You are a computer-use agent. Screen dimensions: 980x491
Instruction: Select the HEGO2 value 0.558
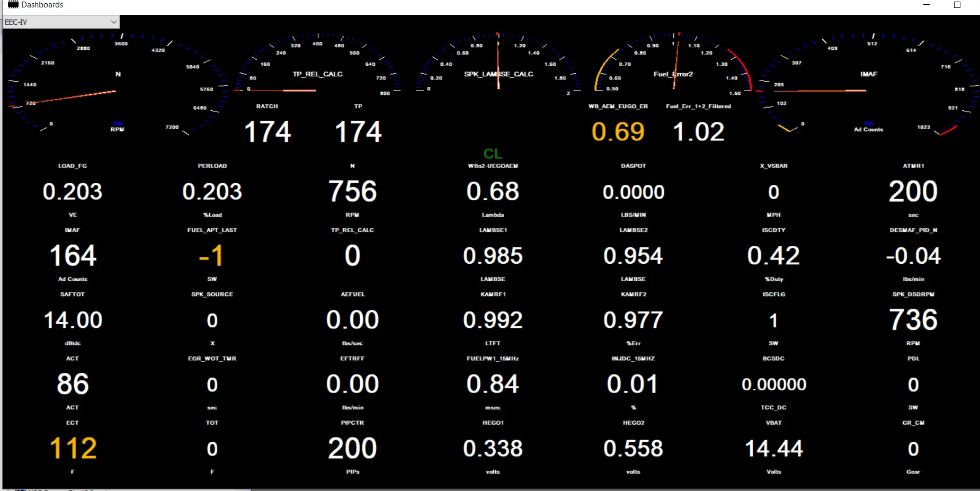[x=633, y=449]
